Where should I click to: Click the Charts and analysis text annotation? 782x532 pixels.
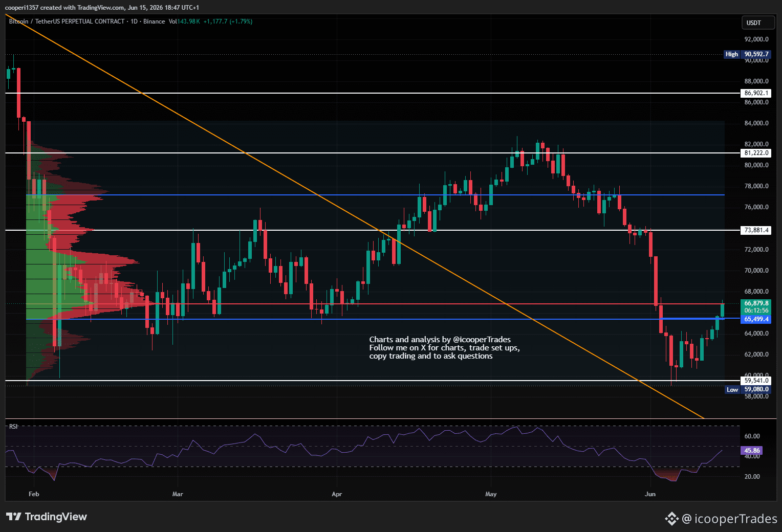point(444,348)
